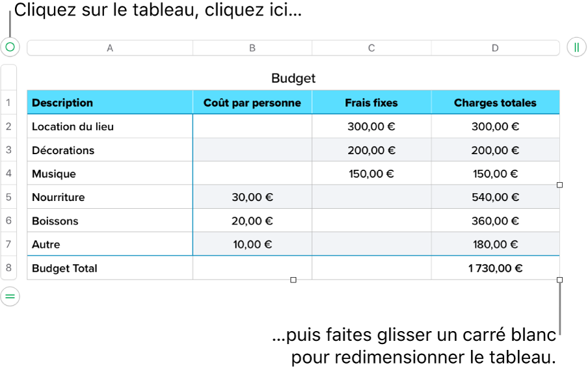The height and width of the screenshot is (374, 588).
Task: Select row 1 header number
Action: tap(9, 103)
